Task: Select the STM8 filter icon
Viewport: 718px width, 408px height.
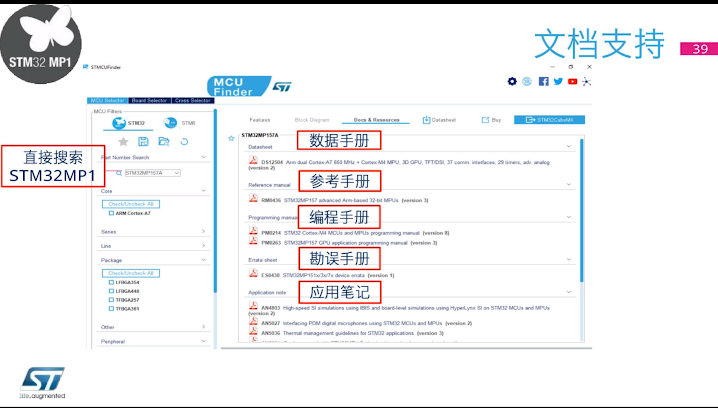Action: coord(170,123)
